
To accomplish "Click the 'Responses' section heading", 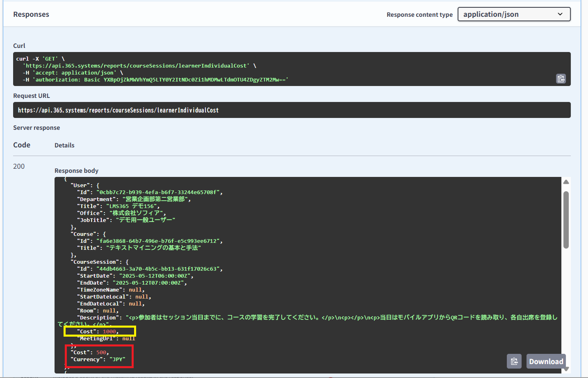I will point(31,14).
